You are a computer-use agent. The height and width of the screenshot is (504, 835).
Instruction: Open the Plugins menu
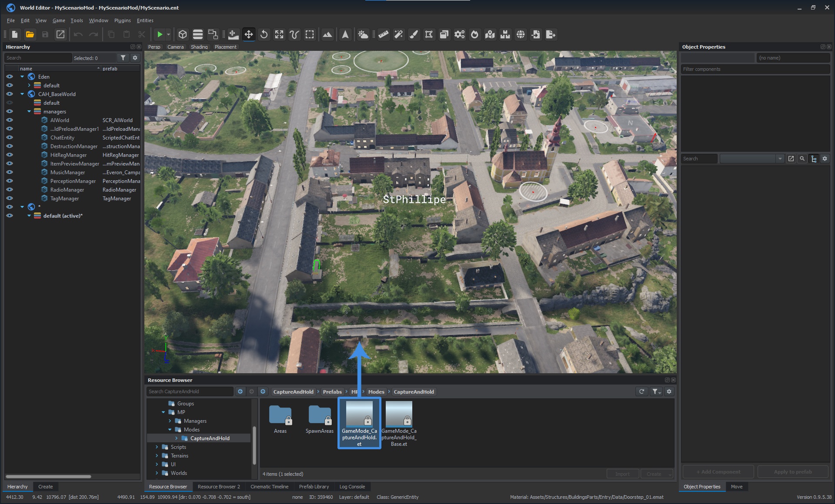pyautogui.click(x=122, y=20)
